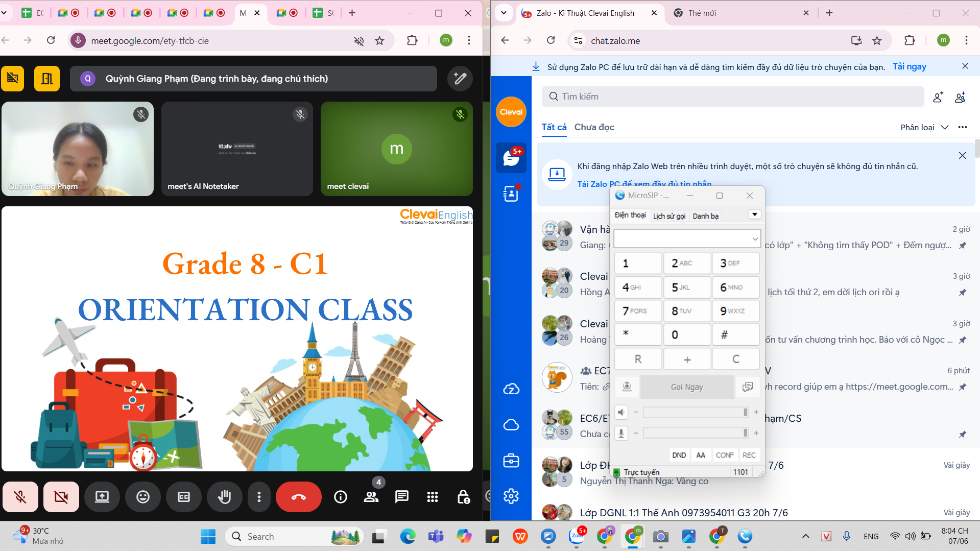This screenshot has width=980, height=551.
Task: Open Zalo Cloud Z icon in sidebar
Action: coord(511,389)
